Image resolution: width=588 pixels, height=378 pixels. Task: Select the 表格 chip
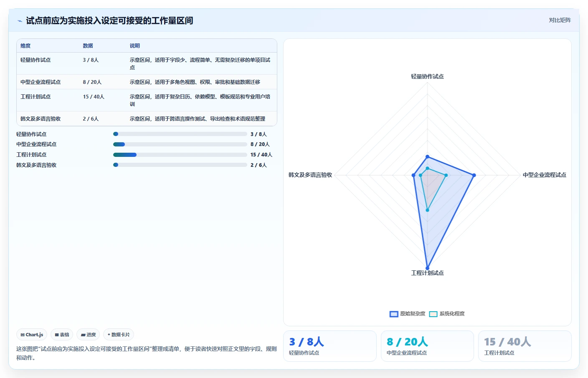point(62,335)
